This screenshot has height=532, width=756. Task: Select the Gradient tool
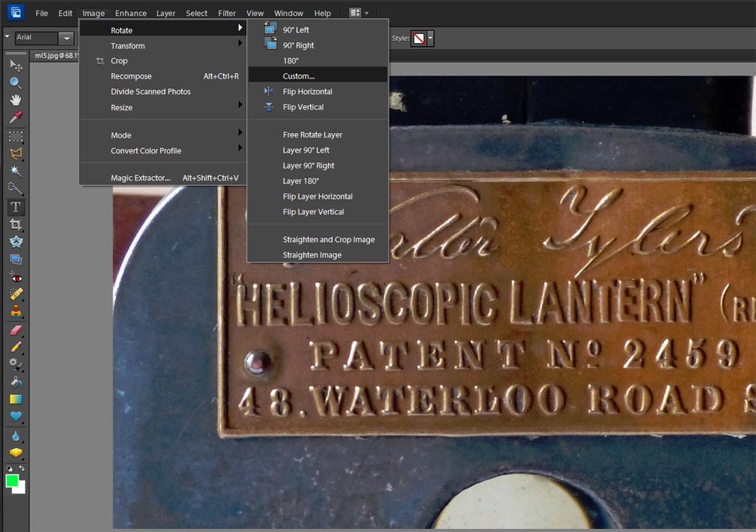(x=16, y=399)
